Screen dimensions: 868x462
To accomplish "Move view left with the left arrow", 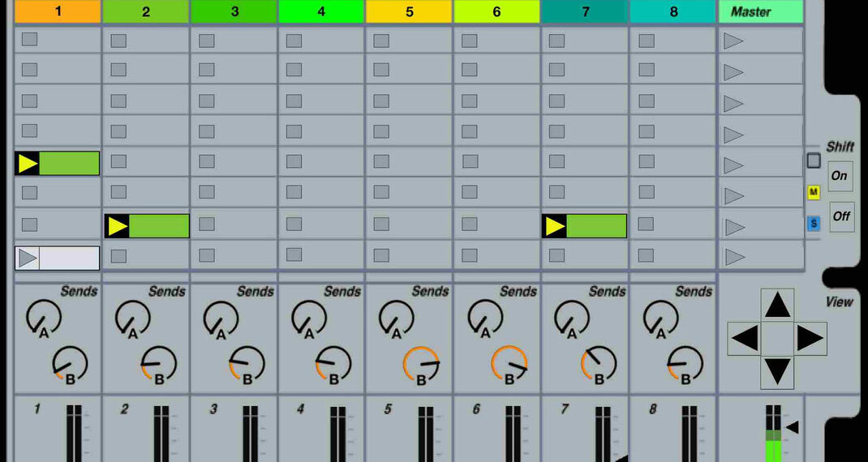I will [x=744, y=338].
